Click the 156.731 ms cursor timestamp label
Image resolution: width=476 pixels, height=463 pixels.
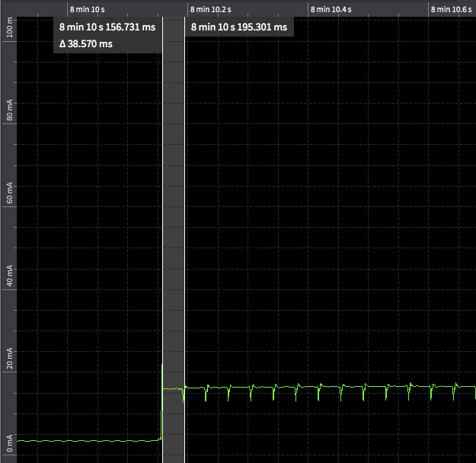click(x=107, y=27)
